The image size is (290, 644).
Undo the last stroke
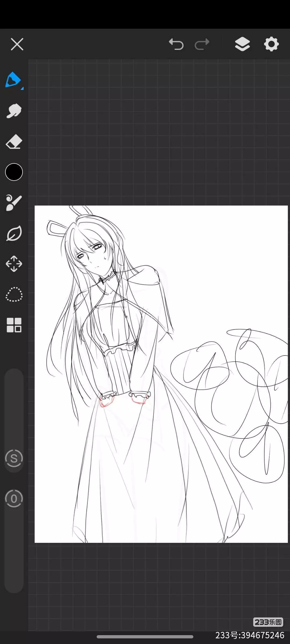[176, 44]
